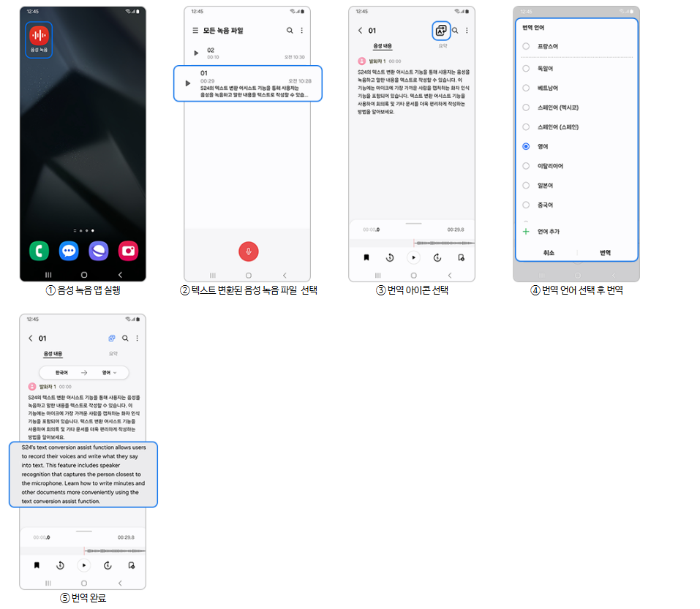Image resolution: width=700 pixels, height=609 pixels.
Task: Tap 번역 button in language dialog
Action: coord(606,252)
